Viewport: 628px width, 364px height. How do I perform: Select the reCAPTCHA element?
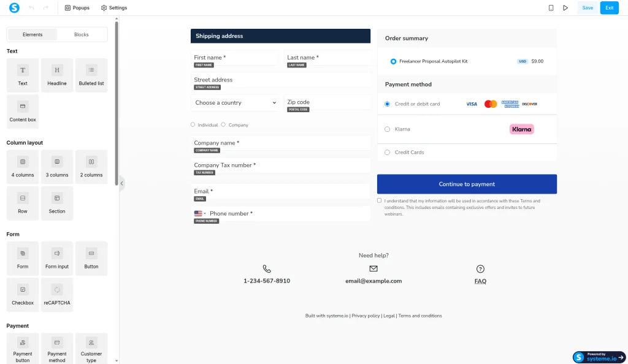57,295
